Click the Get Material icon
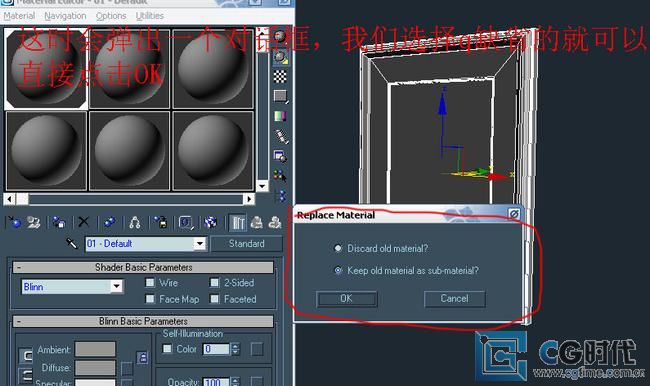 click(x=15, y=223)
